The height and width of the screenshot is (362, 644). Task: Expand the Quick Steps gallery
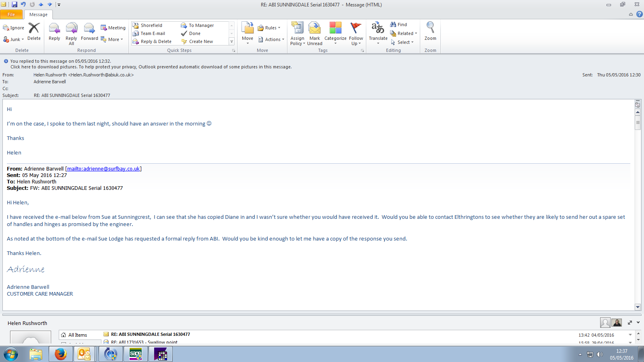tap(231, 41)
